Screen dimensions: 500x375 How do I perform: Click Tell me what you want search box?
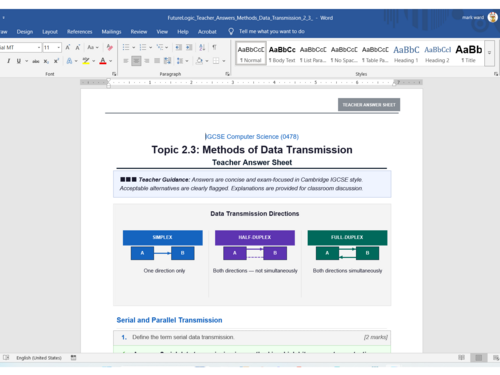(x=272, y=31)
